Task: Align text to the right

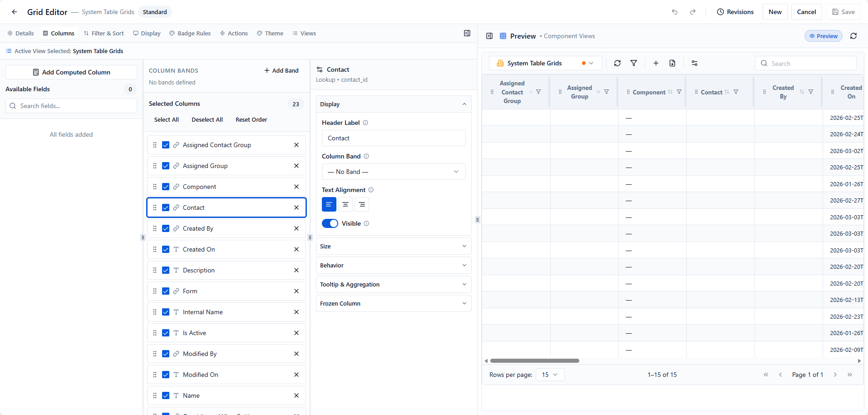Action: point(362,204)
